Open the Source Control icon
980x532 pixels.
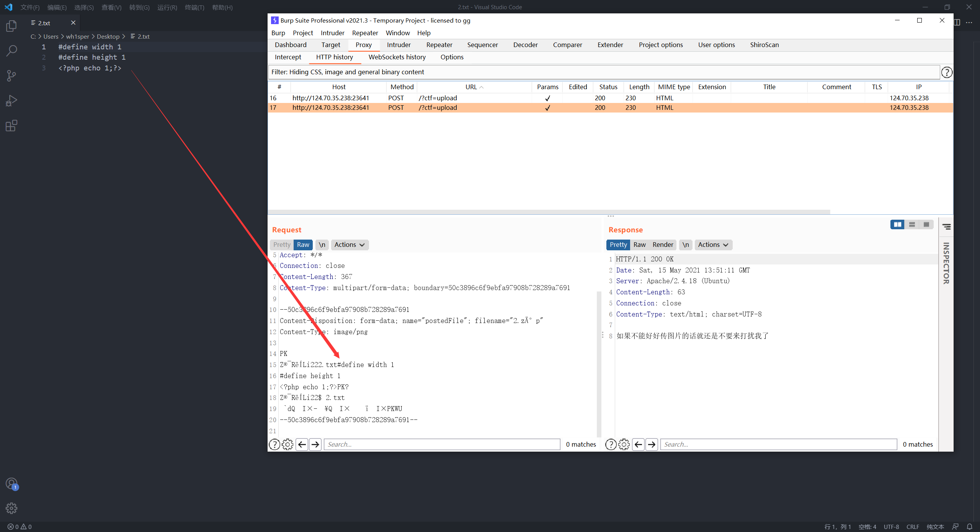pos(11,75)
